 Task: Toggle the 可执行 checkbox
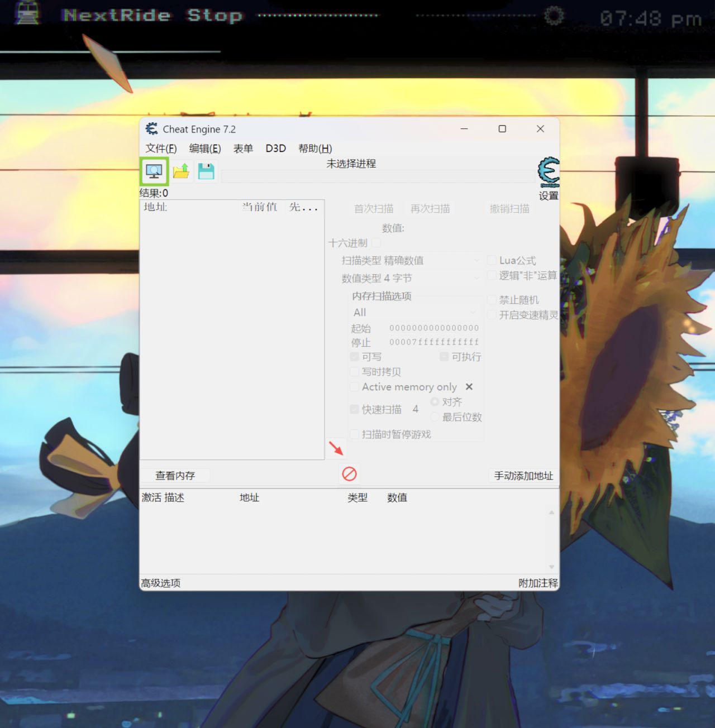pos(444,357)
